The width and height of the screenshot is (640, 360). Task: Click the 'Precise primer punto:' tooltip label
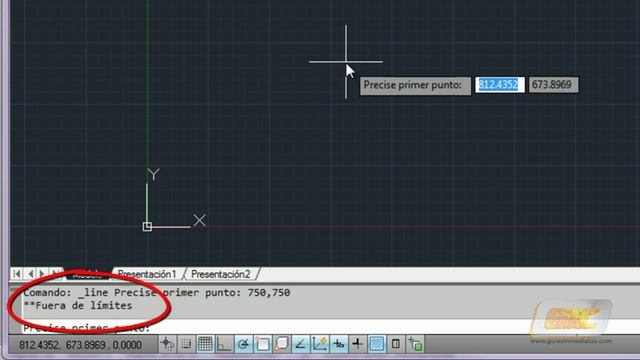pyautogui.click(x=415, y=85)
